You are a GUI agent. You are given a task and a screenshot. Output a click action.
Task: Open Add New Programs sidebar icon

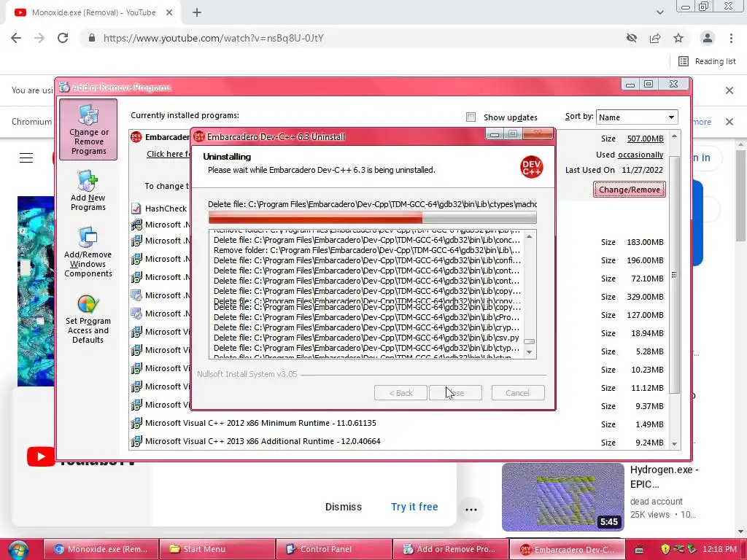[88, 190]
